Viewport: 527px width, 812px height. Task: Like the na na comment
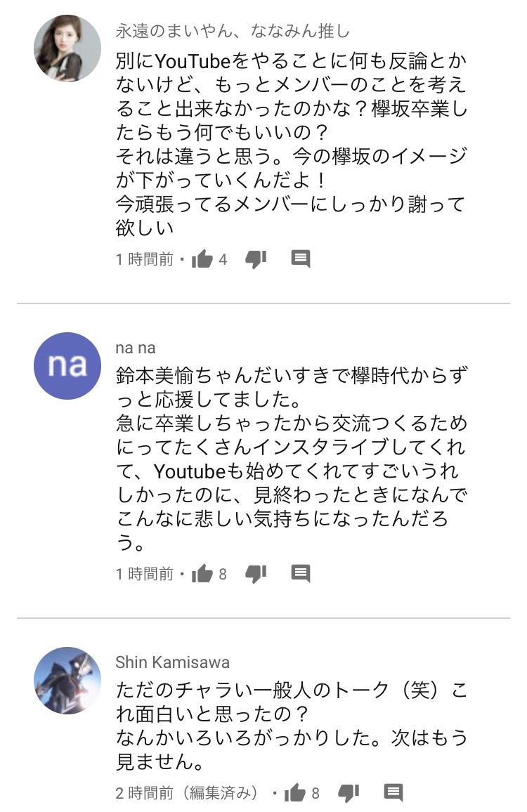click(202, 574)
